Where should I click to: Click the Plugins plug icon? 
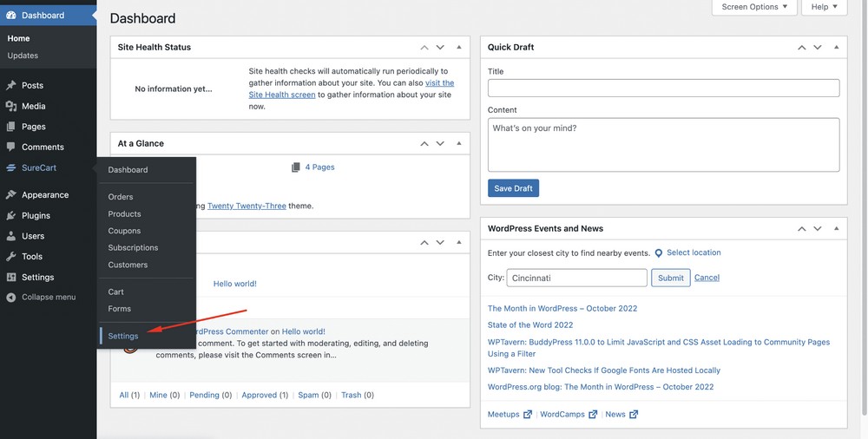(x=11, y=216)
